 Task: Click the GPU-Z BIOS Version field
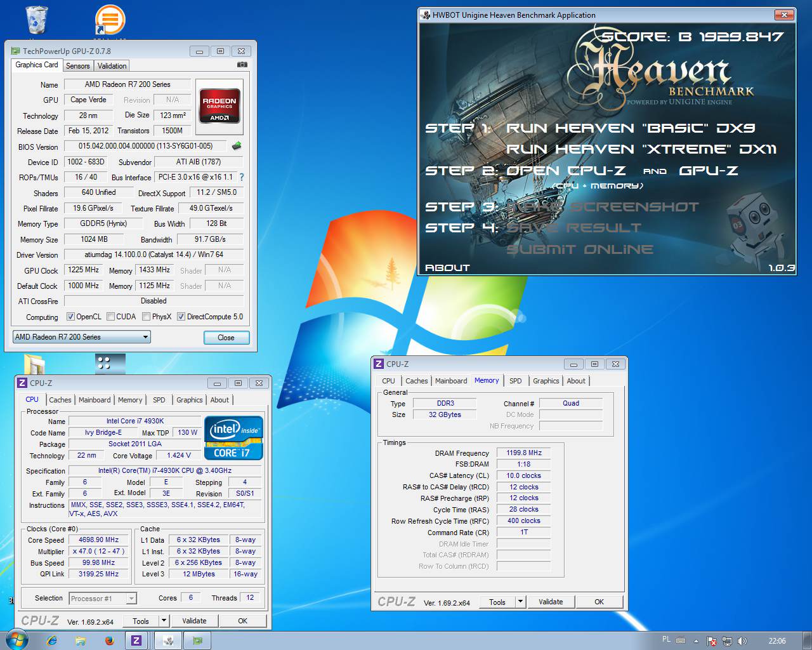[x=145, y=146]
